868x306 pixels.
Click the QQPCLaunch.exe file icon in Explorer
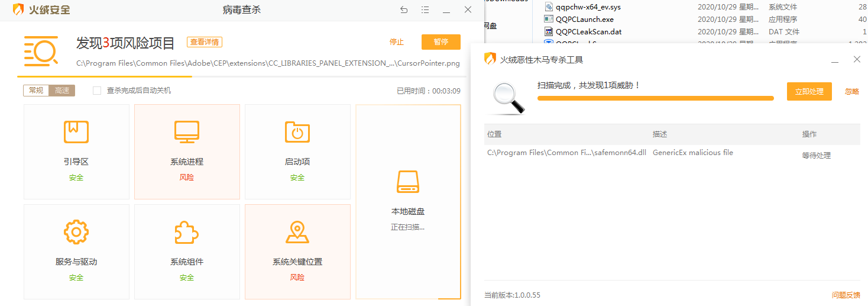548,20
